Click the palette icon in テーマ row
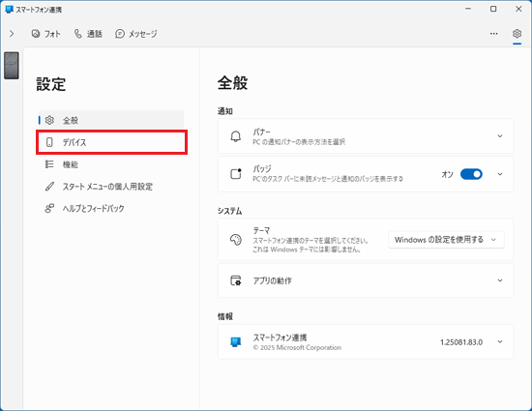The height and width of the screenshot is (411, 532). pyautogui.click(x=236, y=240)
